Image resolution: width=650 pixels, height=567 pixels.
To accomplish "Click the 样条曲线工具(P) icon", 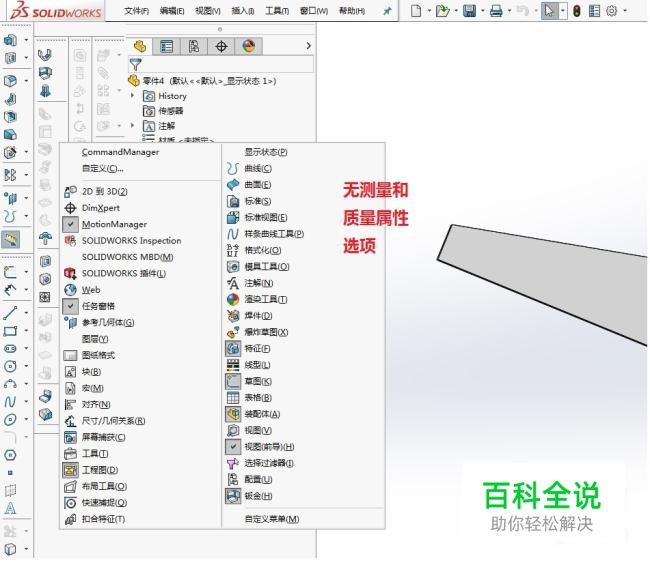I will 233,234.
